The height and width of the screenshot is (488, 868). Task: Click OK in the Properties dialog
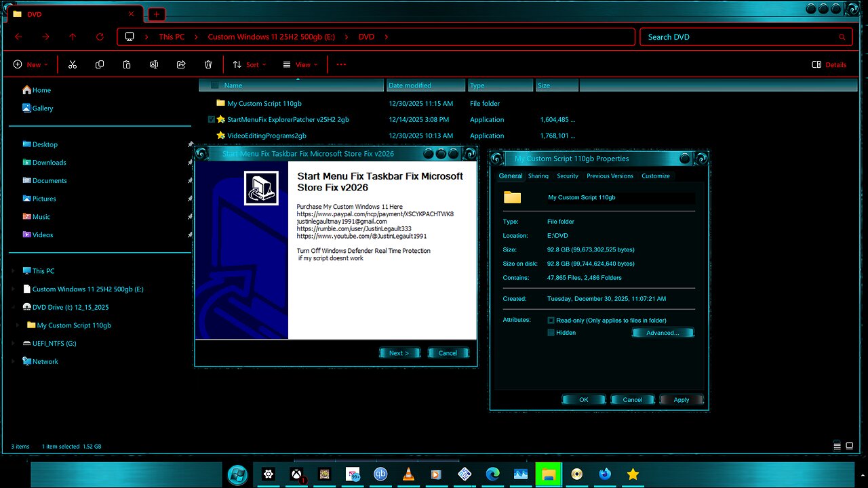(583, 400)
